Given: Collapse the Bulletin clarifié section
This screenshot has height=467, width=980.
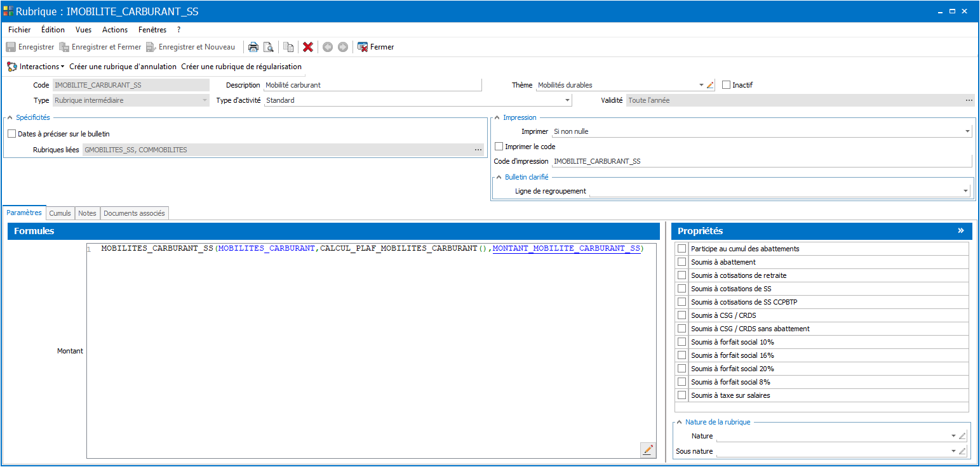Looking at the screenshot, I should [499, 177].
